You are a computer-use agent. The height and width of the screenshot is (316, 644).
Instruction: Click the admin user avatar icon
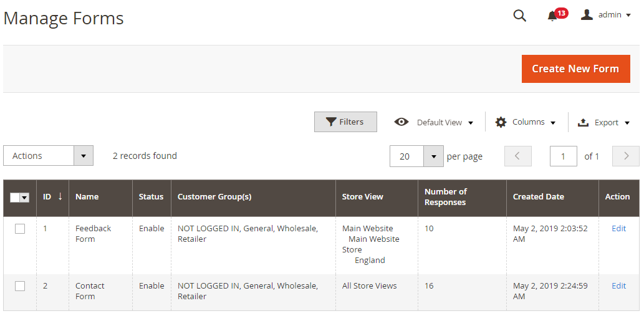pos(587,15)
